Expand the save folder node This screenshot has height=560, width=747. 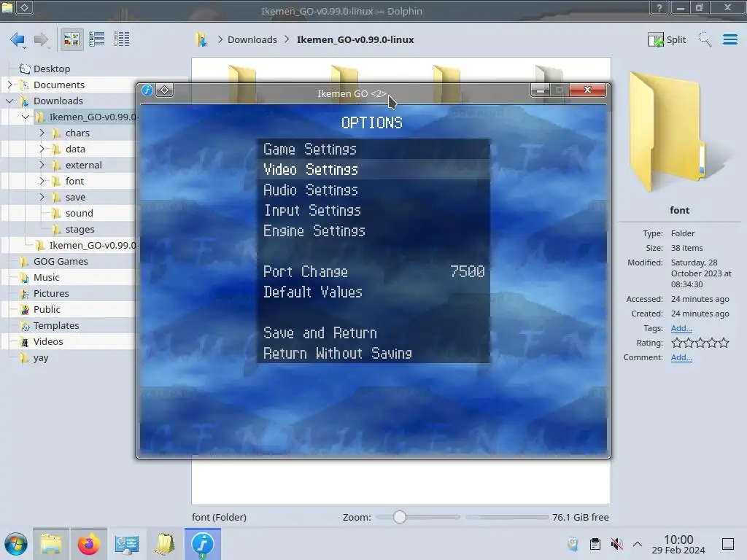42,197
